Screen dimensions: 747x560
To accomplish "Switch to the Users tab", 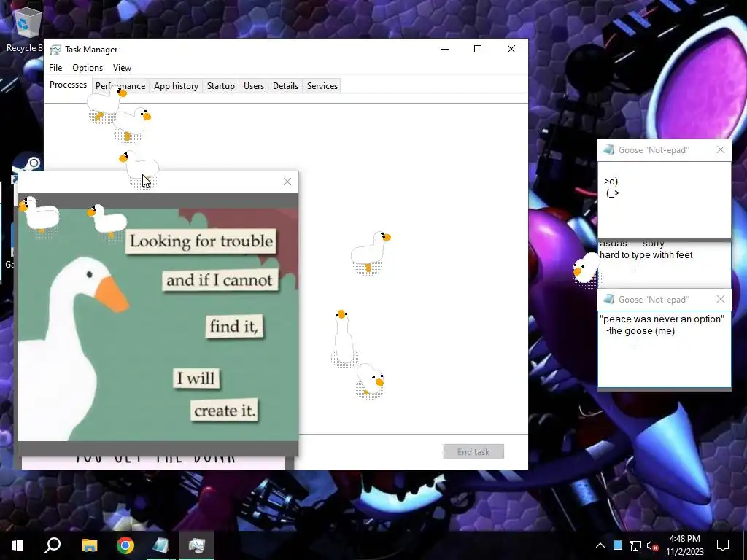I will pyautogui.click(x=253, y=86).
